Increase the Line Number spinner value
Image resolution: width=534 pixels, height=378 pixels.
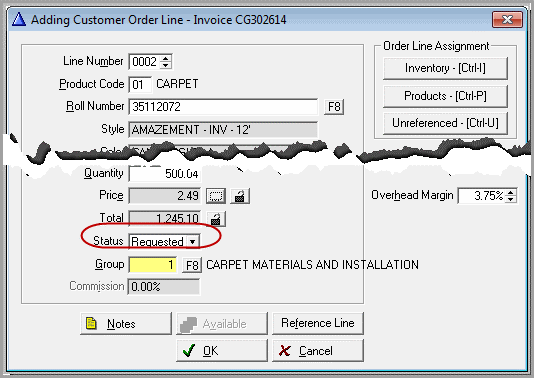(166, 58)
